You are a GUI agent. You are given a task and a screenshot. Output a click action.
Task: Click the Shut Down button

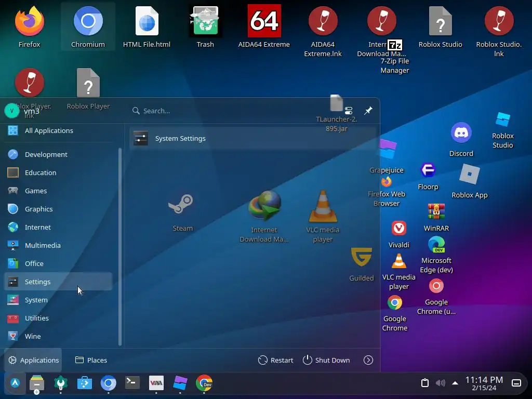(326, 360)
